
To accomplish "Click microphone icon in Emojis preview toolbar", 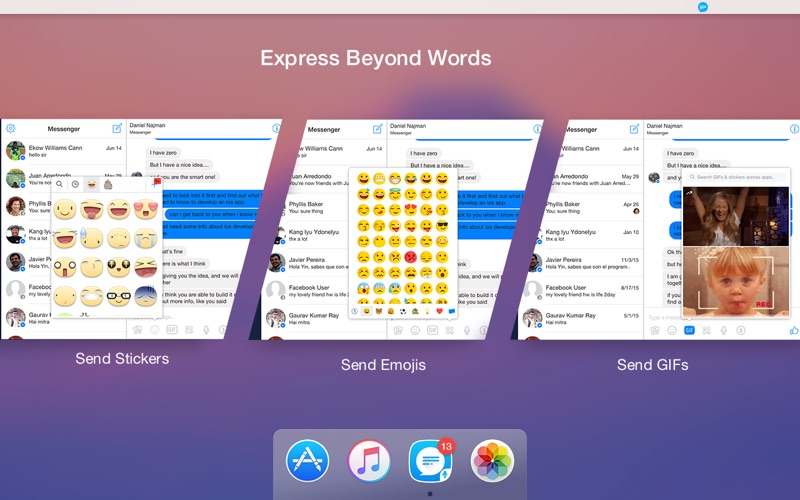I will click(x=467, y=330).
